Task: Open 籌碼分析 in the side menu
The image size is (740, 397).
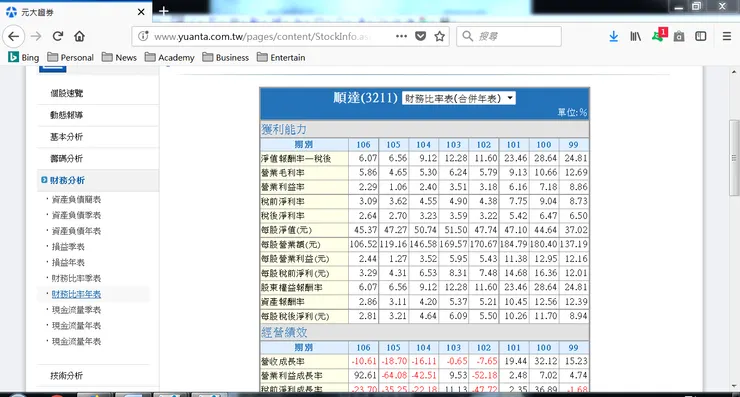Action: [x=67, y=159]
